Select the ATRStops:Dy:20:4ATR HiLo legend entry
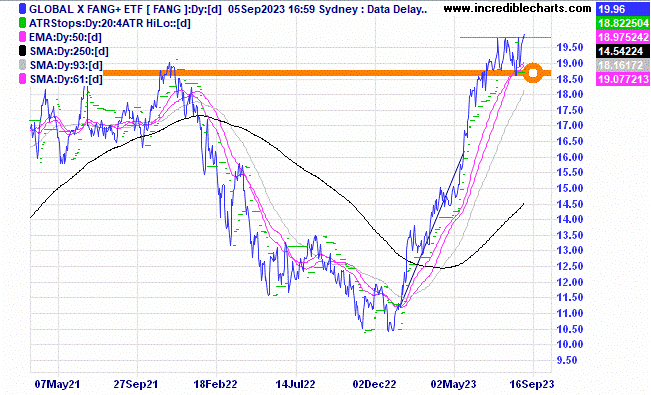Image resolution: width=651 pixels, height=395 pixels. coord(110,23)
